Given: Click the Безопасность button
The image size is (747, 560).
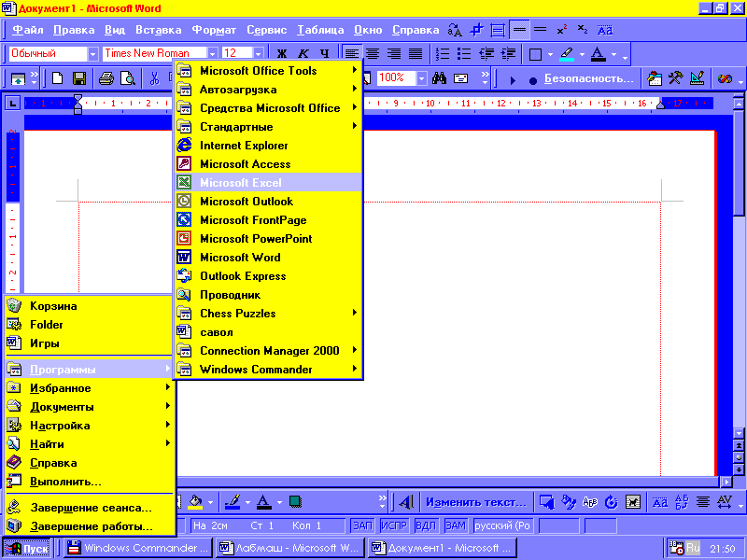Looking at the screenshot, I should pos(589,78).
